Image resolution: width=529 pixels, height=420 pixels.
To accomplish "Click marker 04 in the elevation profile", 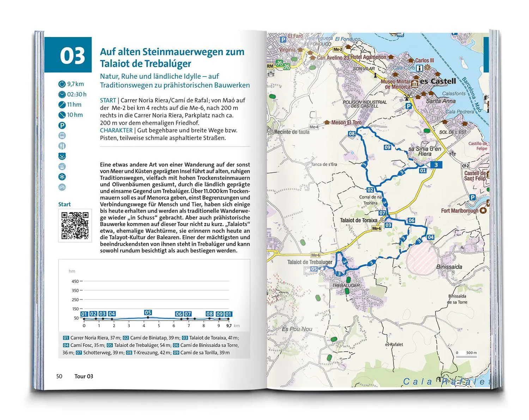I will 112,314.
